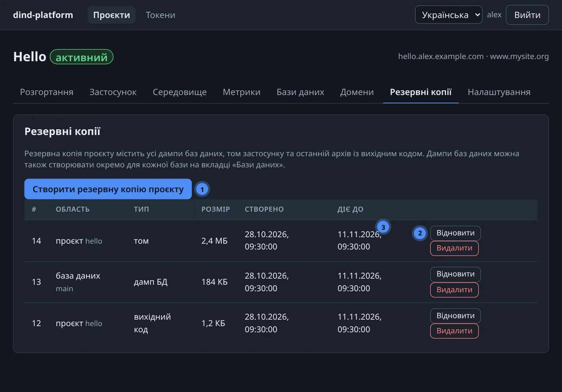Screen dimensions: 562x392
Task: Open the Українська language dropdown
Action: pyautogui.click(x=449, y=15)
